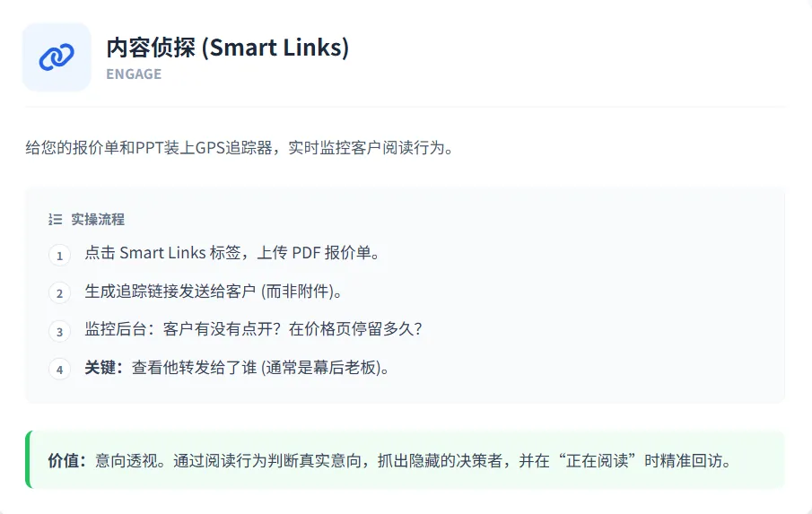Image resolution: width=812 pixels, height=514 pixels.
Task: Click the Smart Links 标签 text in step 1
Action: pos(180,253)
